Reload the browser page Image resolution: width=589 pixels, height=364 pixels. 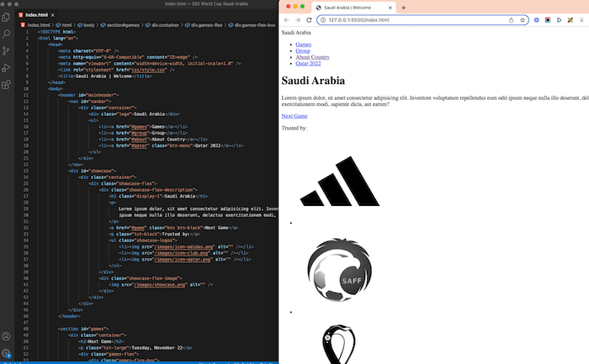[x=309, y=20]
